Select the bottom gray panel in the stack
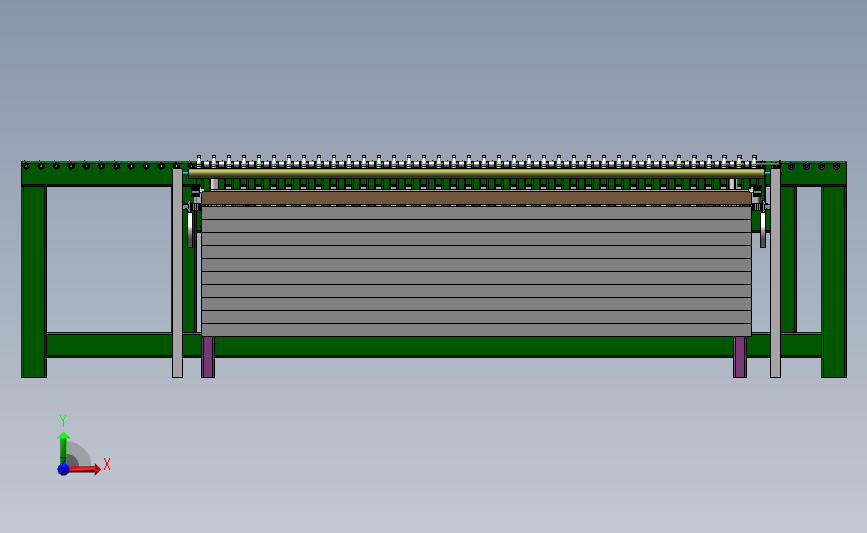867x533 pixels. pyautogui.click(x=476, y=330)
